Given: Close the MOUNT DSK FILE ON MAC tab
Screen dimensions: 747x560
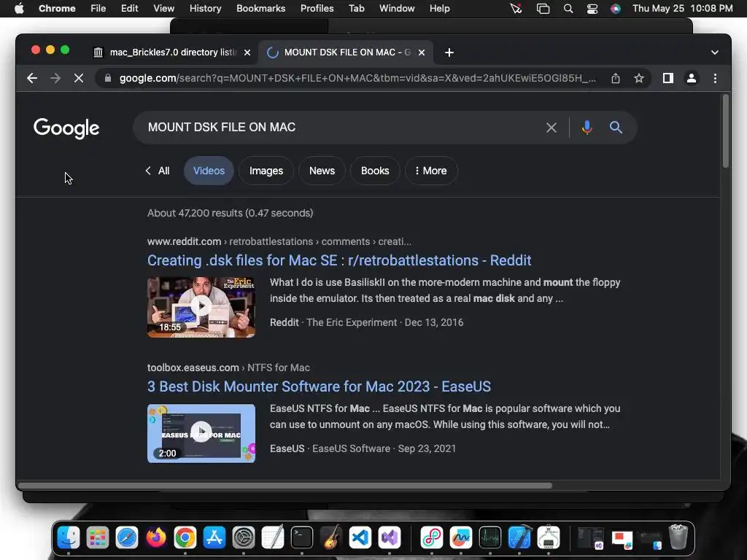Looking at the screenshot, I should tap(422, 52).
